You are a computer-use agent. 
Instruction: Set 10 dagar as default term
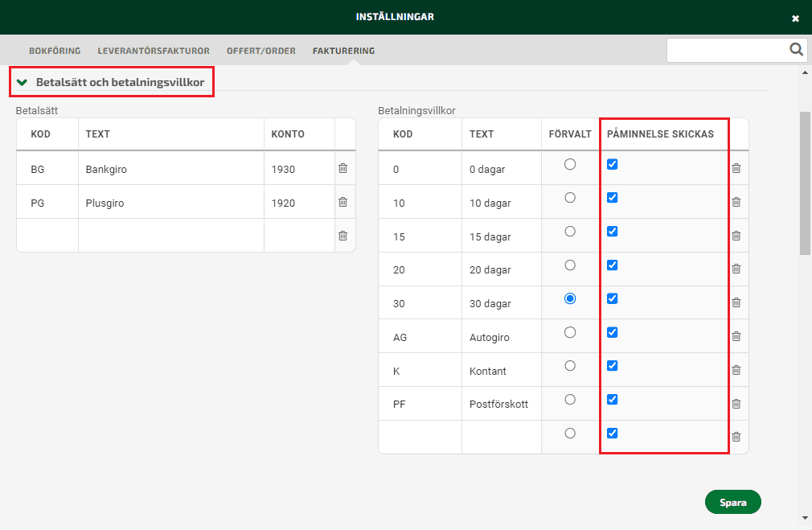(570, 198)
